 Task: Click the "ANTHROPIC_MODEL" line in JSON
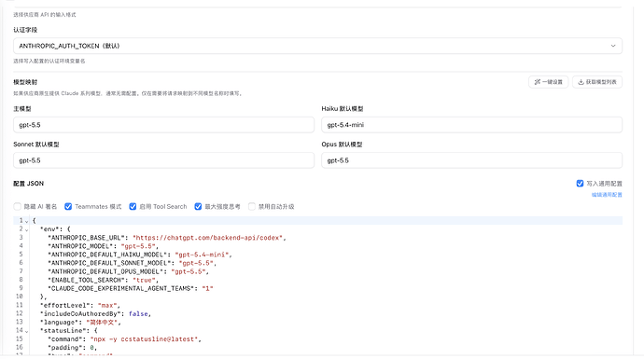pyautogui.click(x=103, y=246)
